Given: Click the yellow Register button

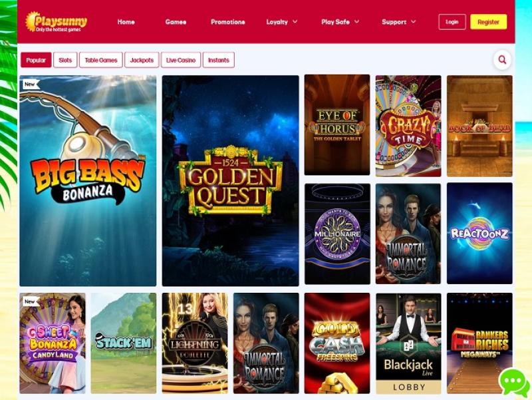Looking at the screenshot, I should click(x=488, y=22).
